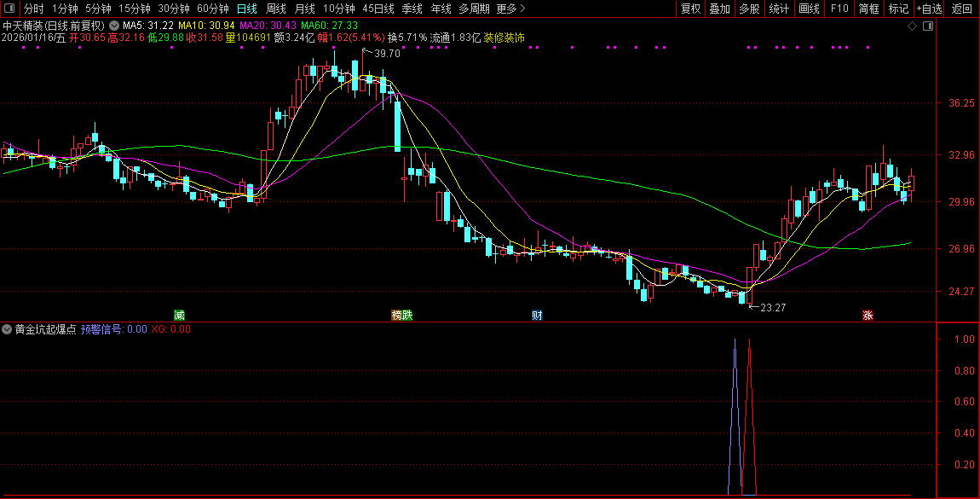This screenshot has height=499, width=980.
Task: Toggle 复权 price adjustment
Action: (690, 9)
